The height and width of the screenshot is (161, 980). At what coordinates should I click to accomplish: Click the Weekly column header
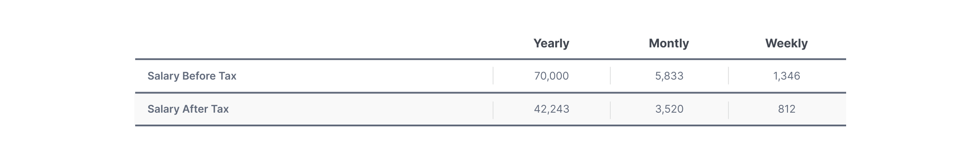[786, 43]
